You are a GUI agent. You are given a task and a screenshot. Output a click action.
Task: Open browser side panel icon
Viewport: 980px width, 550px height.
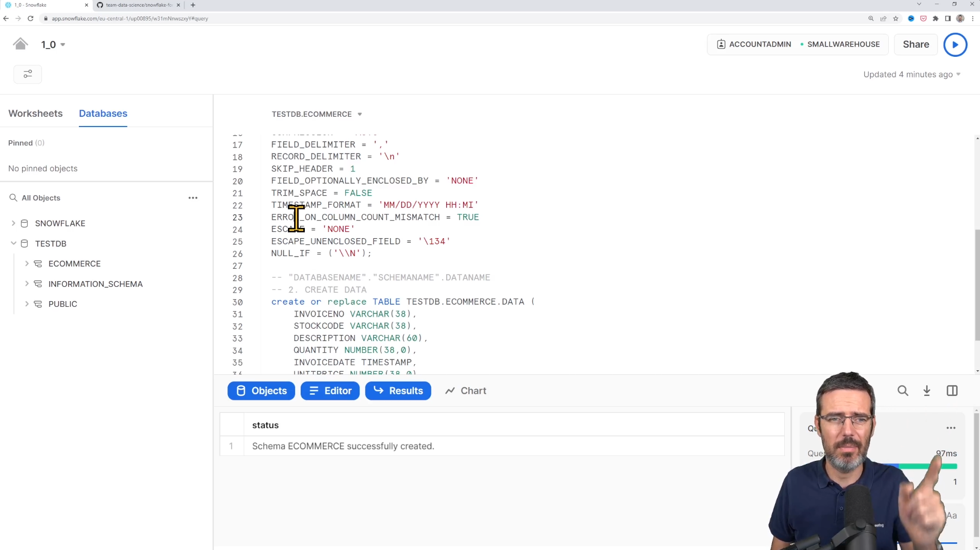[948, 18]
